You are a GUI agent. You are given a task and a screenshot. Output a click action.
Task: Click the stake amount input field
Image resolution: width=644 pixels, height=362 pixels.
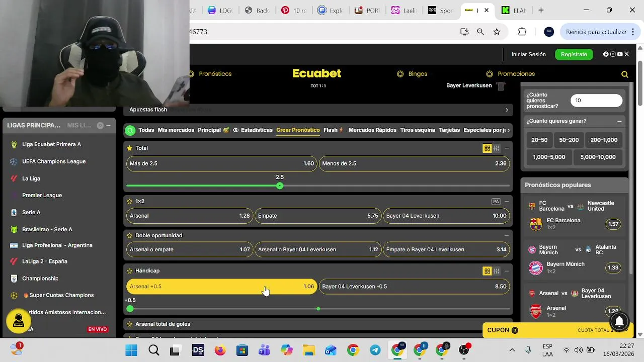(596, 100)
